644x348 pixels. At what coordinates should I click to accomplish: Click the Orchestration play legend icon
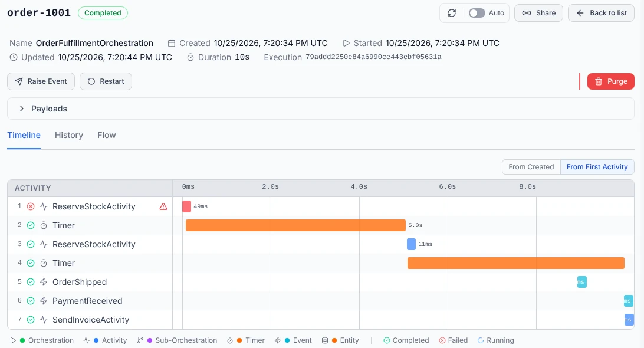[13, 340]
